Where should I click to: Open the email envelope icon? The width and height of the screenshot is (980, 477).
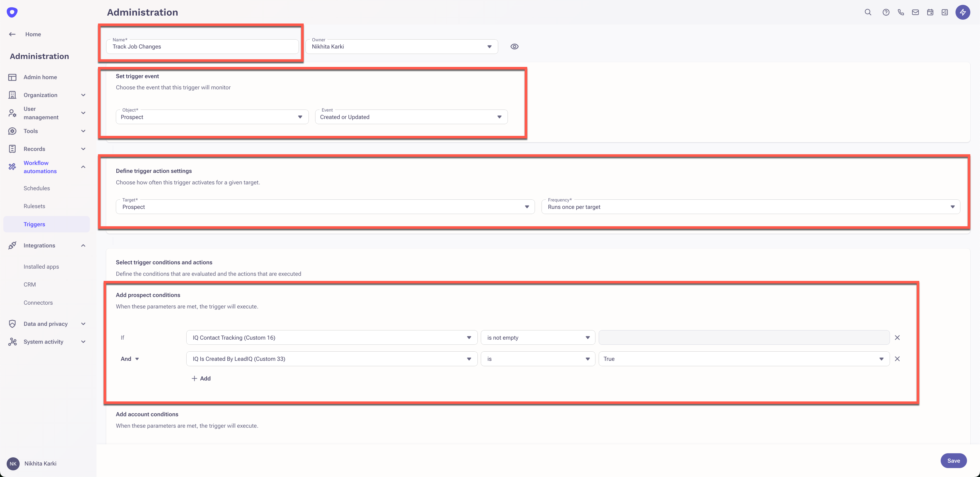[915, 12]
